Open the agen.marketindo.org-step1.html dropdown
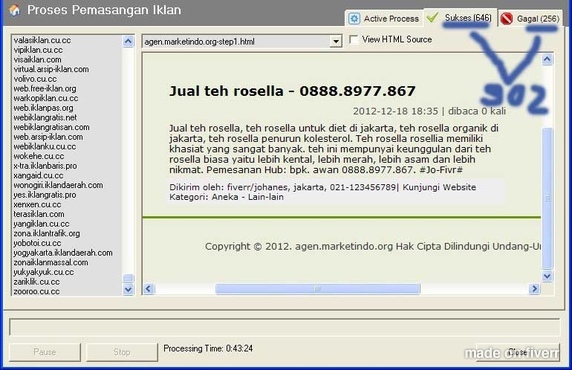The width and height of the screenshot is (572, 370). coord(336,42)
